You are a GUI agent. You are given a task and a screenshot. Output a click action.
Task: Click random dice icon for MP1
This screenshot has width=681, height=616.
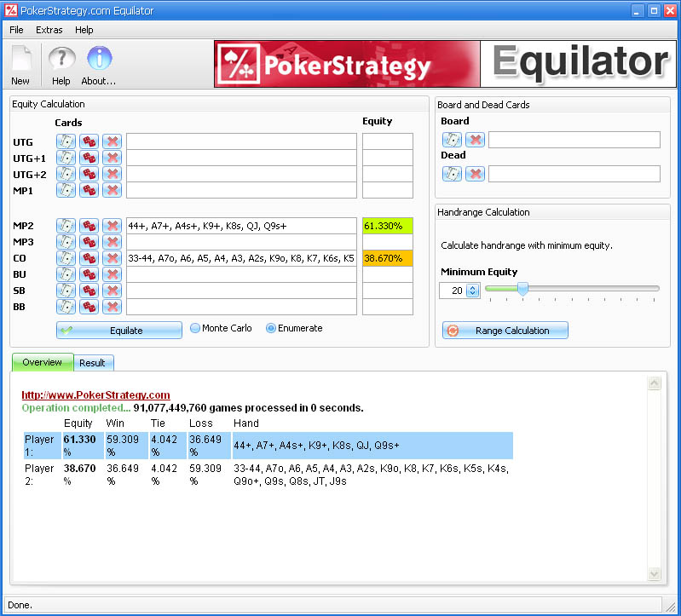[89, 190]
